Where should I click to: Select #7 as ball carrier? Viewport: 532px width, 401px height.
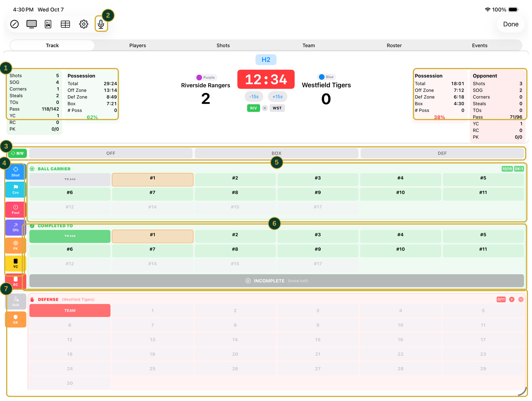coord(152,194)
